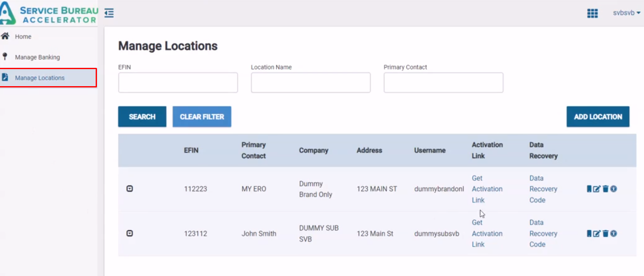Click the CLEAR FILTER button
Viewport: 644px width, 276px height.
202,117
